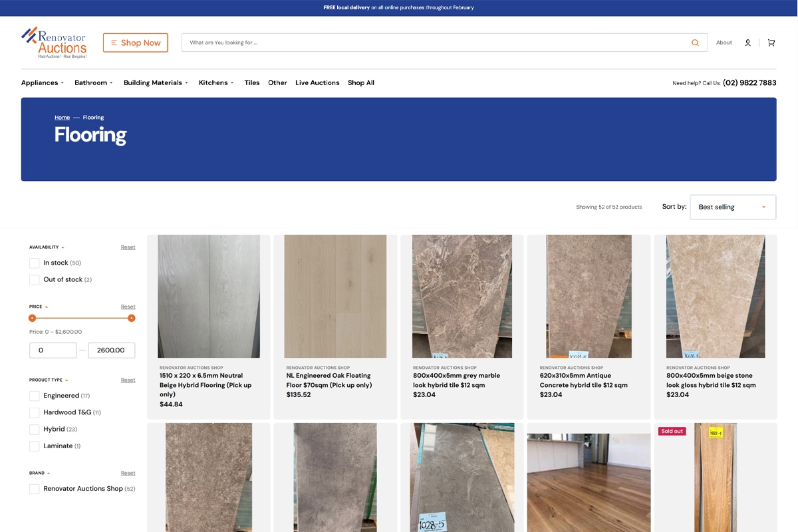Screen dimensions: 798x532
Task: Open 620x310x5mm Antique Concrete tile title
Action: pos(584,380)
